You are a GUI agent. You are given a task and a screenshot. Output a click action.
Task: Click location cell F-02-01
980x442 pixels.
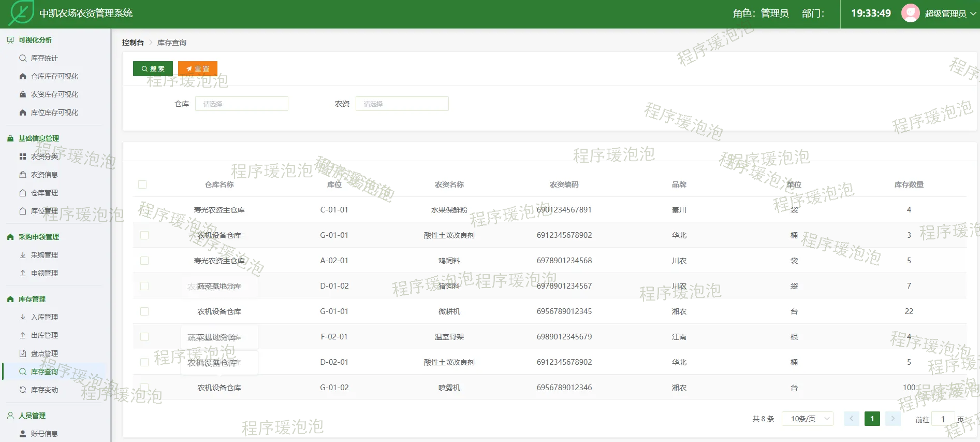pyautogui.click(x=334, y=337)
